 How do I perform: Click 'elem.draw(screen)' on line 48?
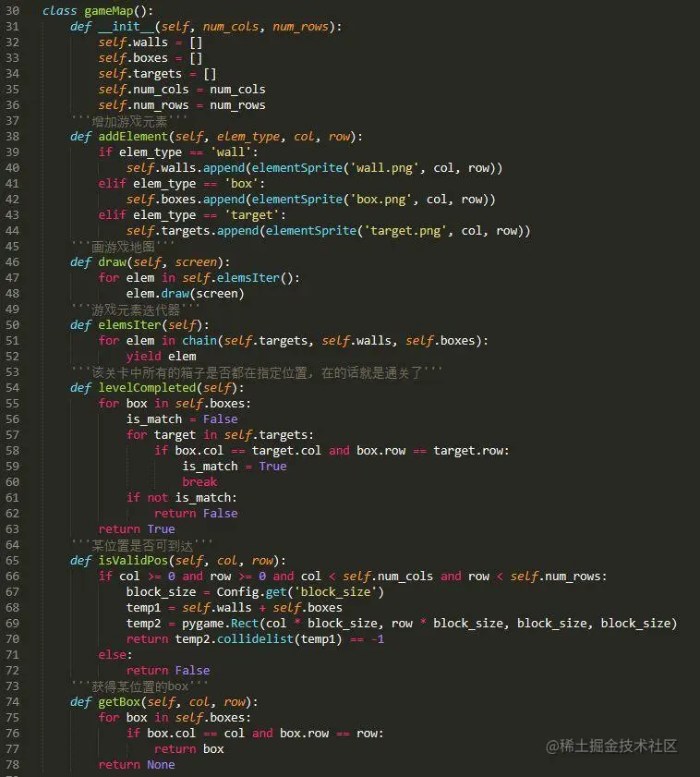[x=186, y=294]
